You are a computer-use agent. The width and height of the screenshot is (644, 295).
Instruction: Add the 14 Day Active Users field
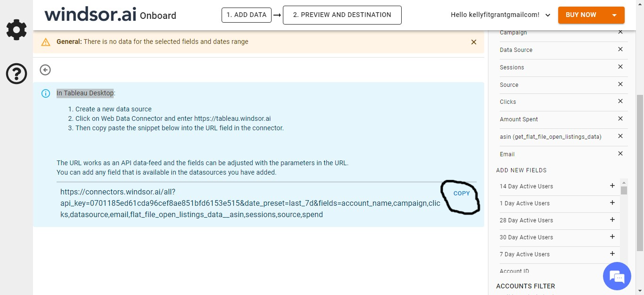tap(612, 185)
